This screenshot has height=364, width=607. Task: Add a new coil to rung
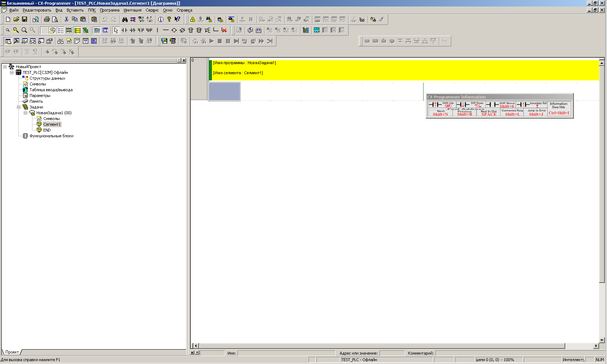[174, 30]
